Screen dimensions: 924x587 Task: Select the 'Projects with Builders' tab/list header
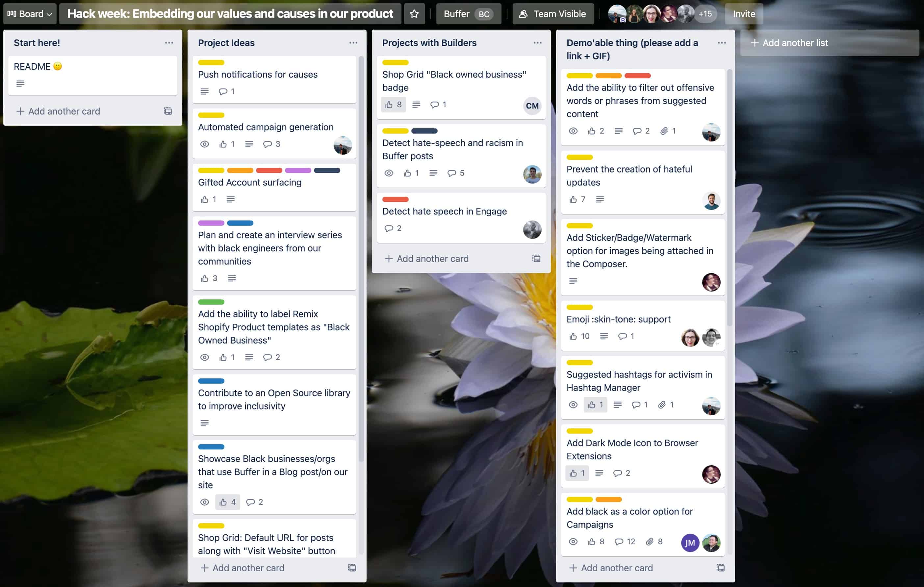429,42
